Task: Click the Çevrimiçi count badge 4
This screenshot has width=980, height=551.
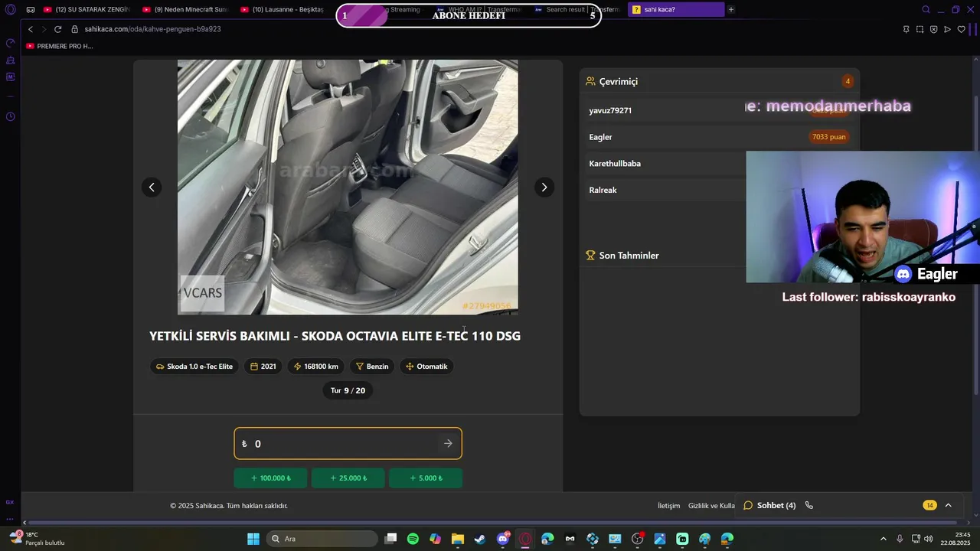Action: tap(847, 81)
